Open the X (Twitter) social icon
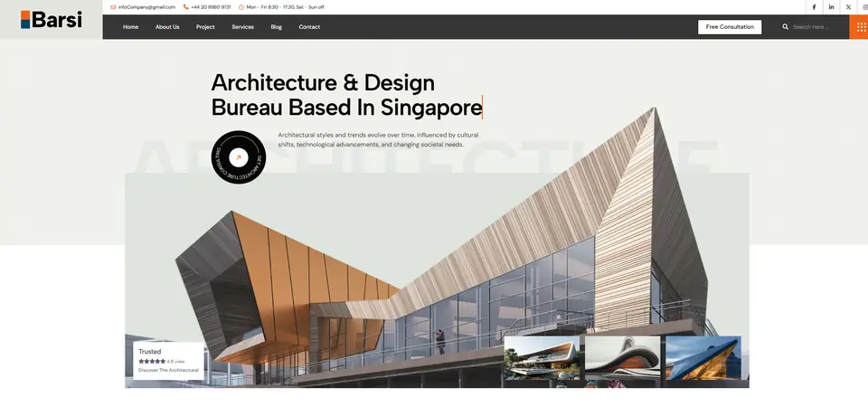The width and height of the screenshot is (868, 416). tap(848, 7)
